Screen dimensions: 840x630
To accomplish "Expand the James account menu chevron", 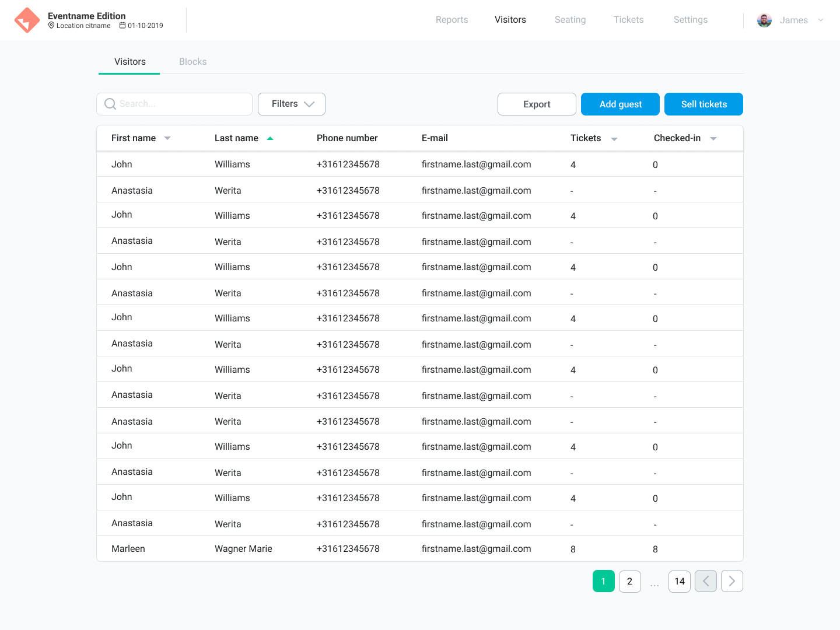I will [x=821, y=20].
